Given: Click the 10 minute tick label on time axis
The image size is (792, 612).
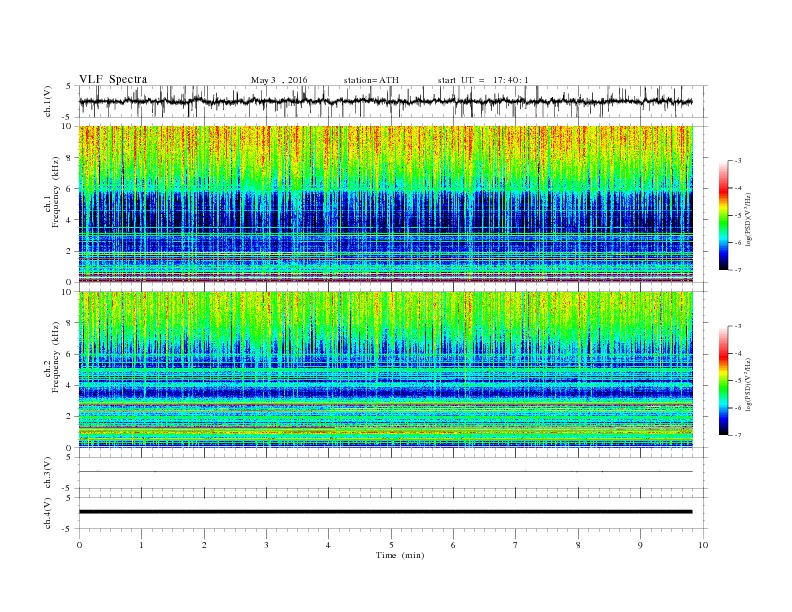Looking at the screenshot, I should pos(703,545).
